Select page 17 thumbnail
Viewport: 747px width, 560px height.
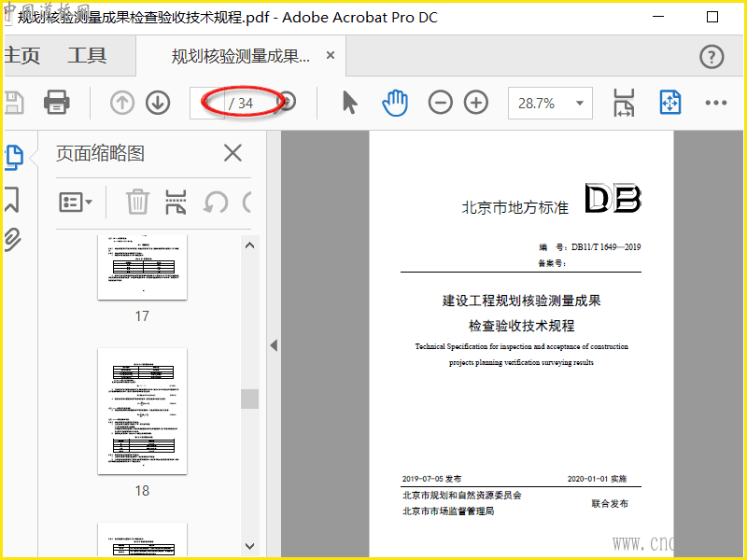(143, 267)
